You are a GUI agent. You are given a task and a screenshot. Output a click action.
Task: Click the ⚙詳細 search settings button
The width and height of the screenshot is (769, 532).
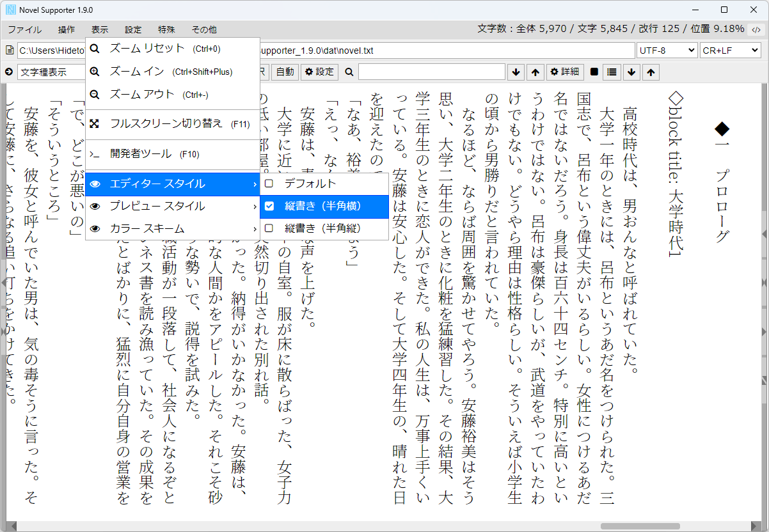(x=564, y=72)
